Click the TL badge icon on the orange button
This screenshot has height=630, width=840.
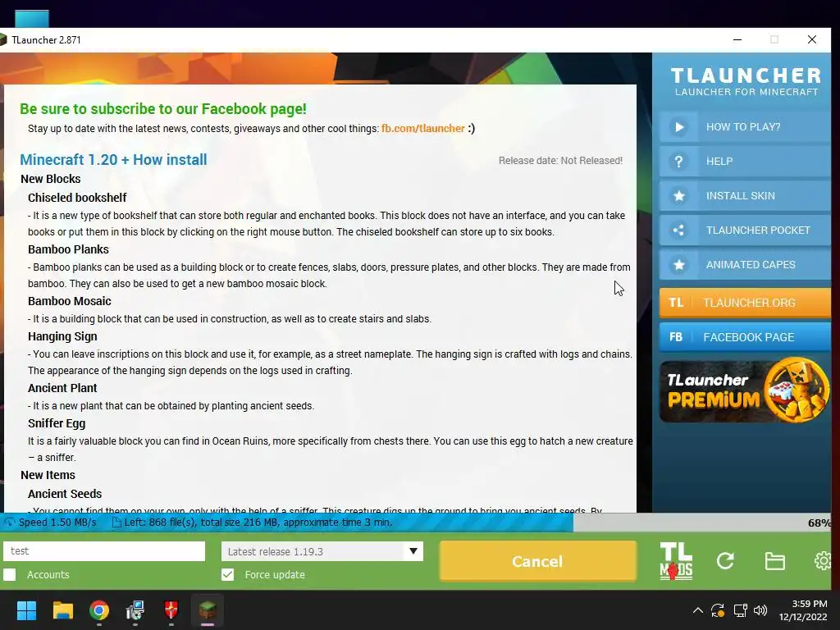(x=676, y=303)
